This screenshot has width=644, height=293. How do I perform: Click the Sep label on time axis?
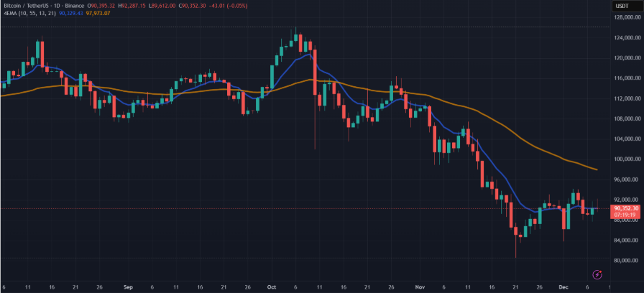pos(128,287)
